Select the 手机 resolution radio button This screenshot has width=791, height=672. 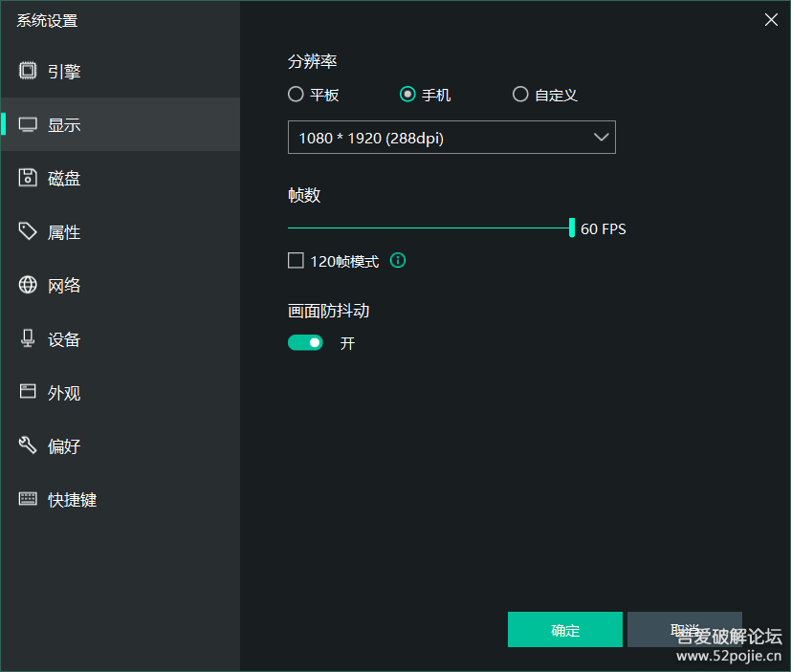click(x=407, y=95)
